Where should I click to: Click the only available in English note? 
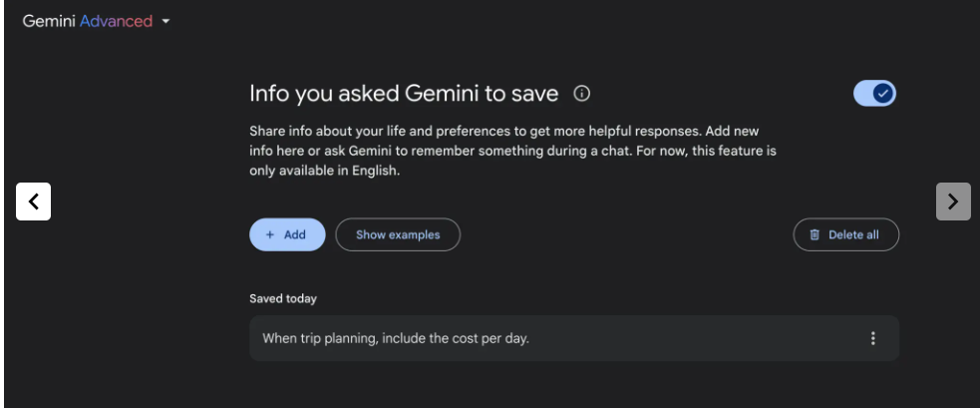(324, 171)
